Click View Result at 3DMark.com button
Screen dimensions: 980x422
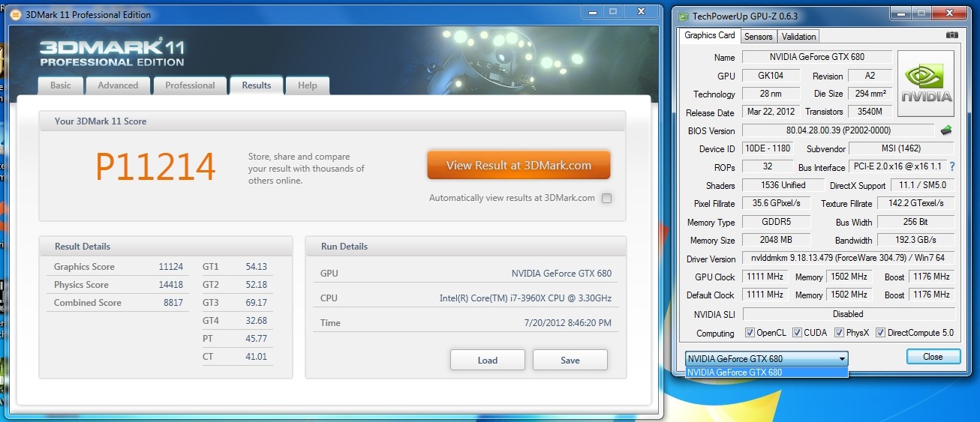[519, 166]
